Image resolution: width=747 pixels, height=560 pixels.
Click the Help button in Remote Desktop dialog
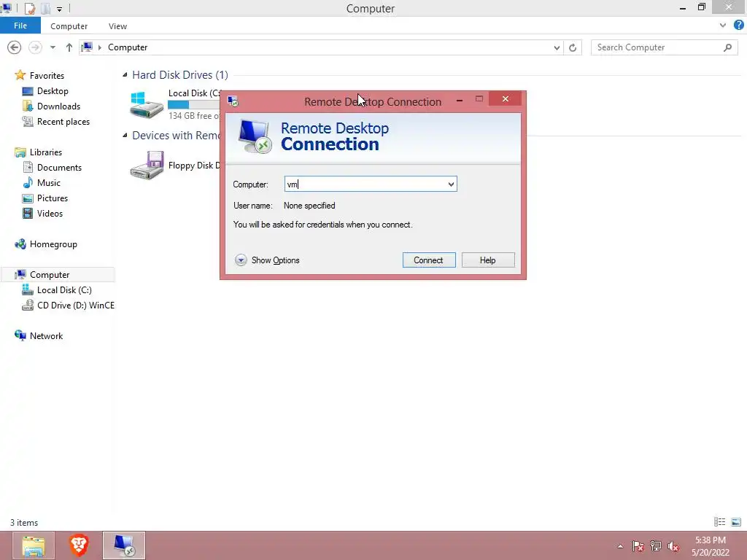point(488,260)
